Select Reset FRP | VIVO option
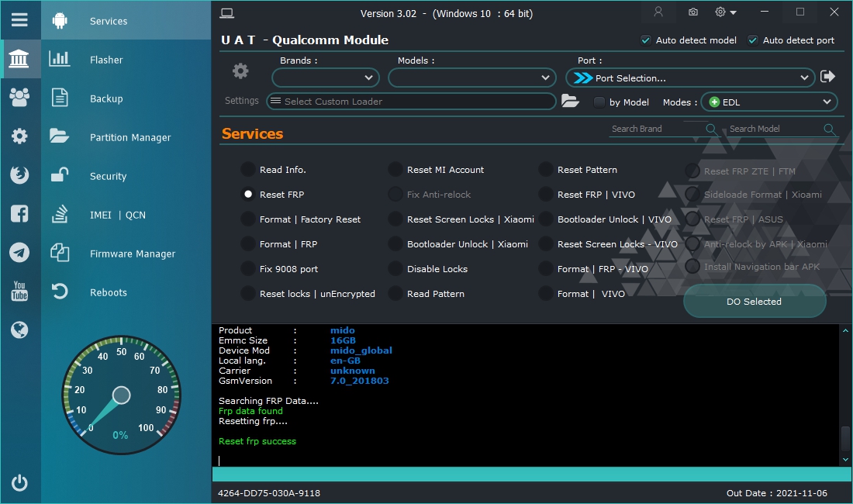This screenshot has width=853, height=504. 546,194
